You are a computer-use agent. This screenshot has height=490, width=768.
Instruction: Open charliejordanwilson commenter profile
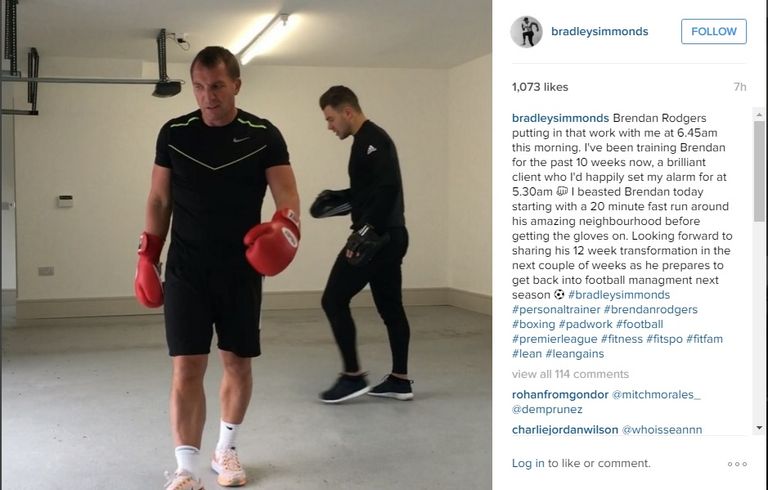(565, 430)
